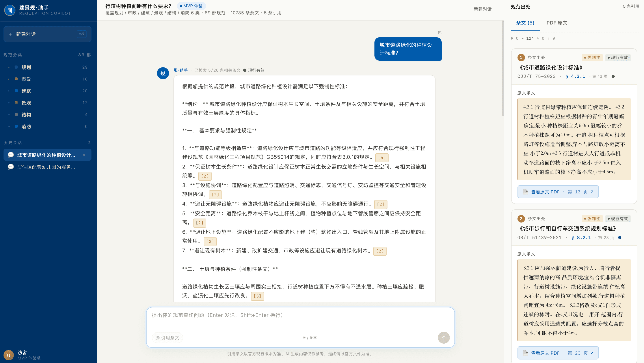Click the question input field

300,318
